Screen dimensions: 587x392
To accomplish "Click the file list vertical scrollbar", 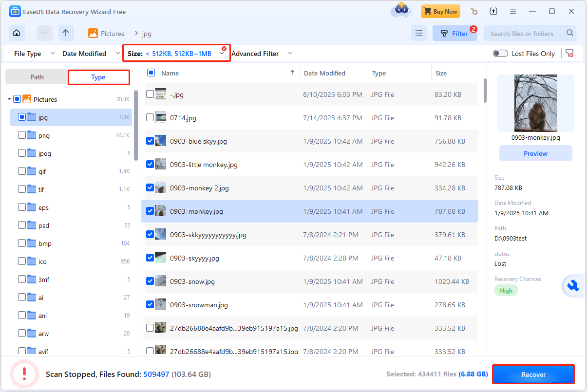I will click(485, 91).
